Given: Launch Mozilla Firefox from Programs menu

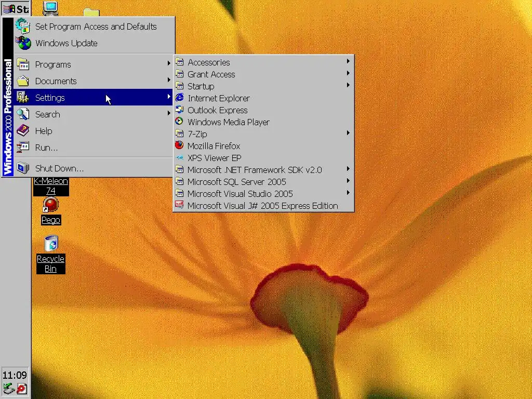Looking at the screenshot, I should [x=263, y=146].
